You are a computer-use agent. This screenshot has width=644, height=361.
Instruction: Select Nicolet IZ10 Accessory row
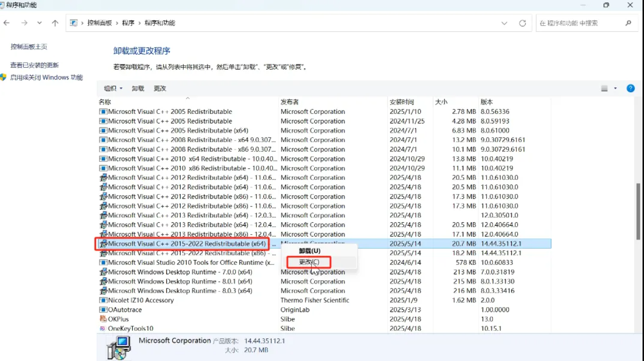coord(325,300)
